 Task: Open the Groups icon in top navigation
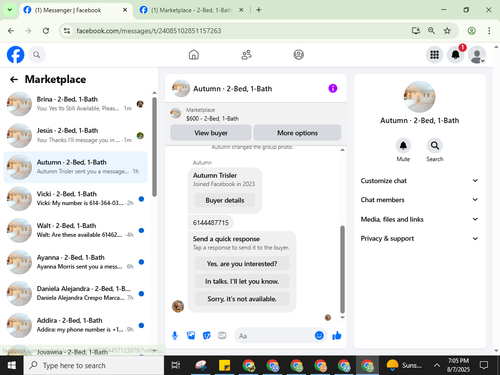point(298,55)
